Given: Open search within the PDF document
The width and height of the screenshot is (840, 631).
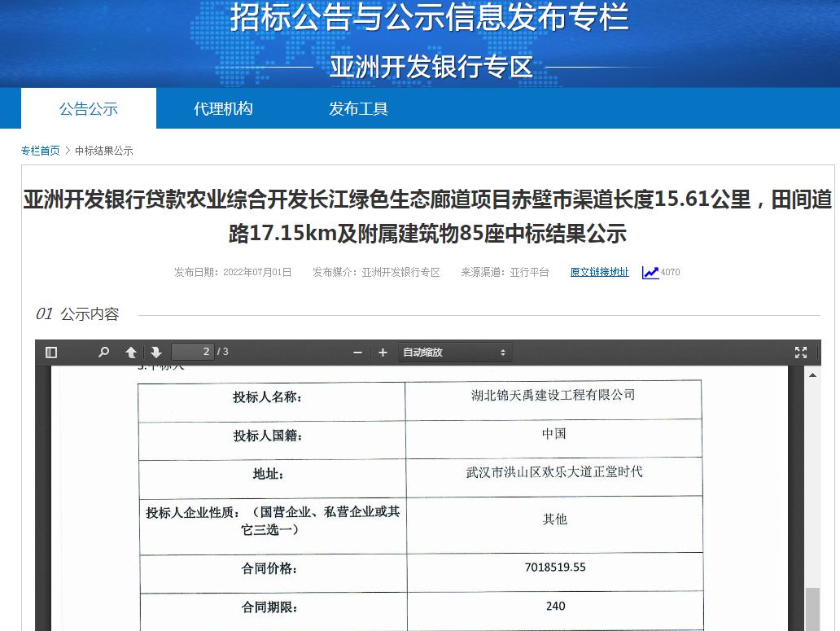Looking at the screenshot, I should pos(103,352).
